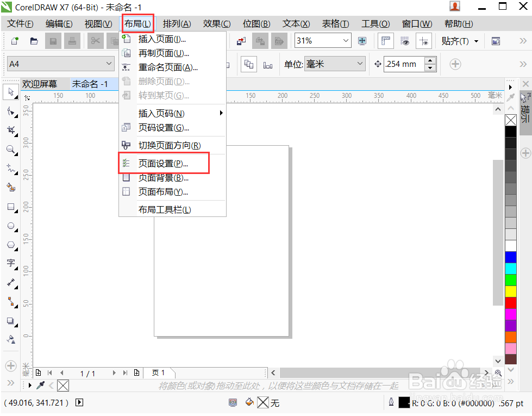The width and height of the screenshot is (532, 416).
Task: Select the Pick tool
Action: (x=10, y=92)
